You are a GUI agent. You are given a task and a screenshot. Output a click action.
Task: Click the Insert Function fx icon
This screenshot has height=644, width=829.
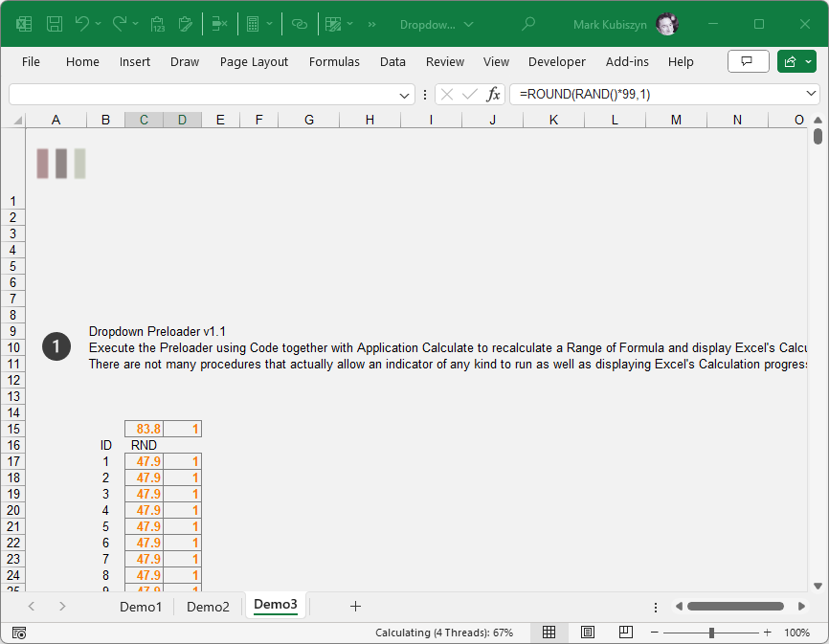493,94
